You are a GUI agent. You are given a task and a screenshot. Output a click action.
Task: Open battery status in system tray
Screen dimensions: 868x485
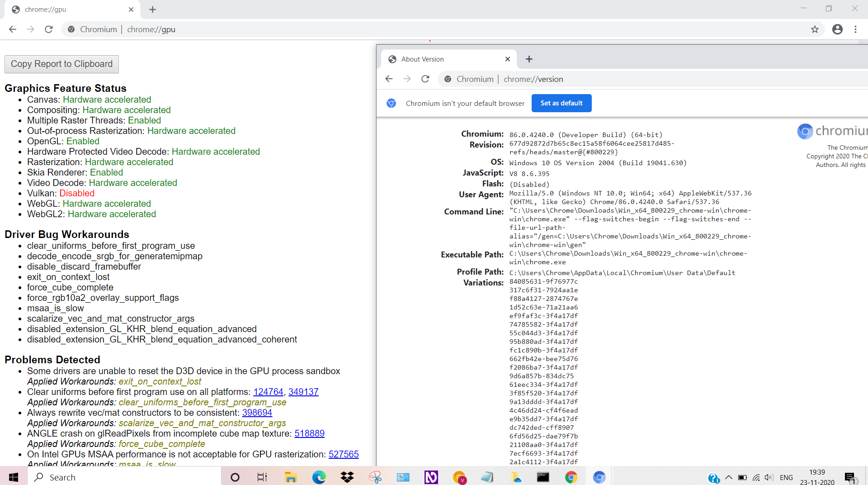(x=742, y=477)
